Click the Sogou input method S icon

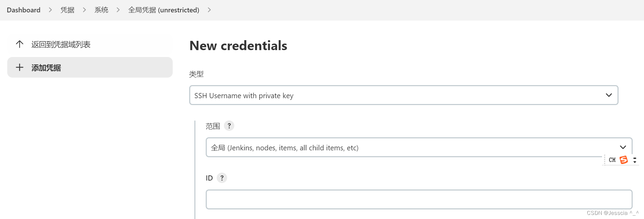tap(624, 160)
